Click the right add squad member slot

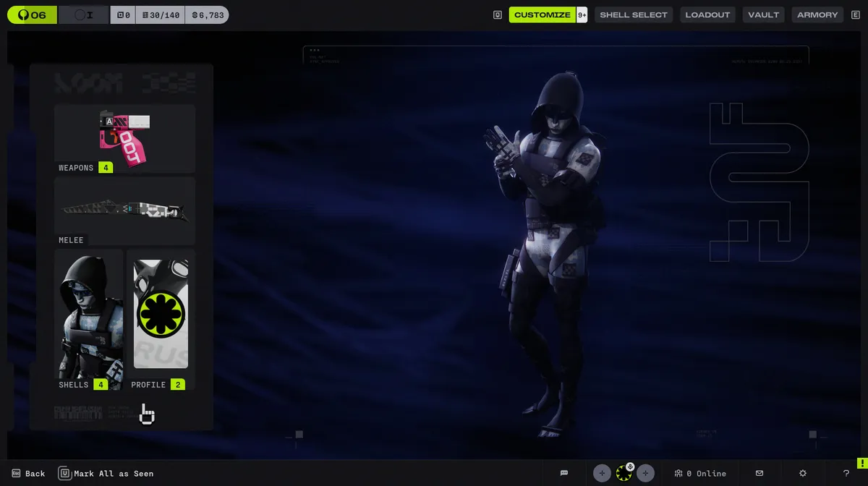point(645,473)
